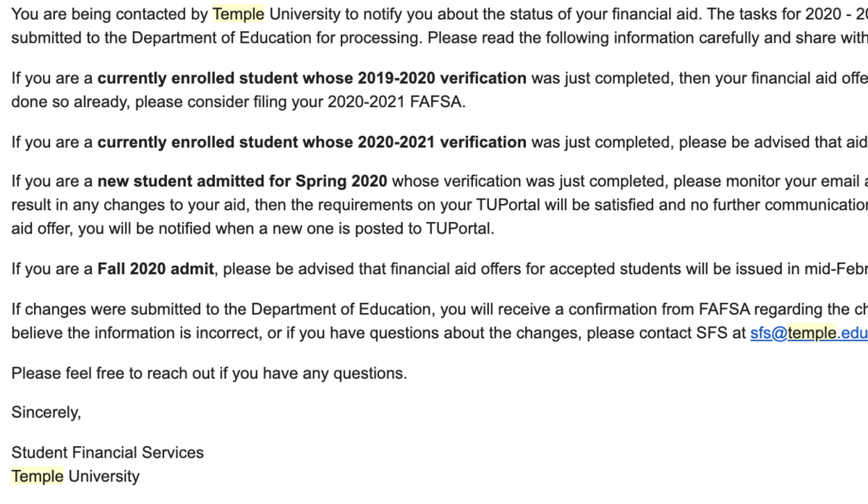Click highlighted Temple in the signature line
Screen dimensions: 868x504
pyautogui.click(x=38, y=476)
